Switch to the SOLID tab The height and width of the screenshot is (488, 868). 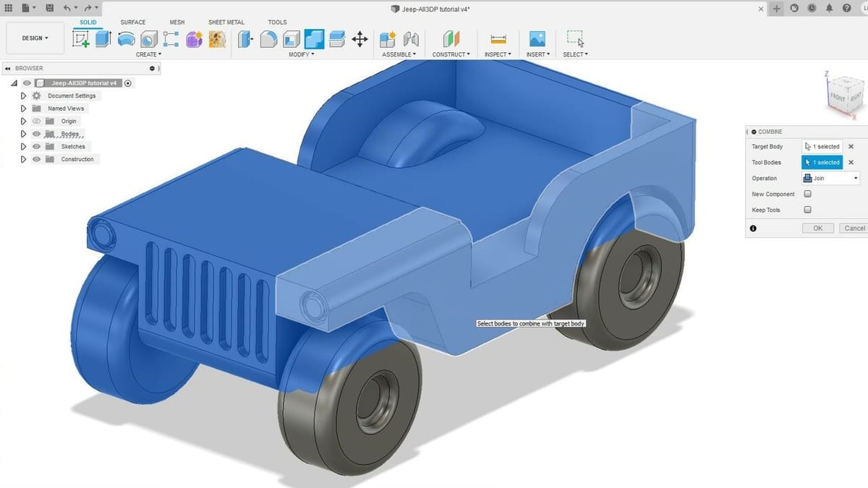pyautogui.click(x=88, y=22)
